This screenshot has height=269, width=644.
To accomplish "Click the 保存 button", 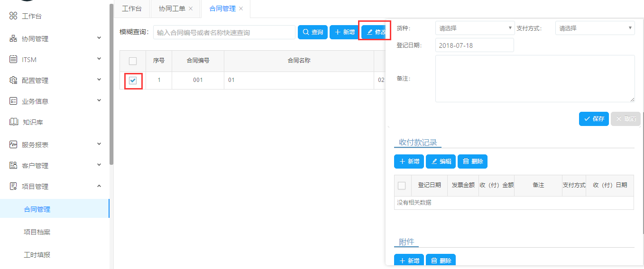I will 594,119.
